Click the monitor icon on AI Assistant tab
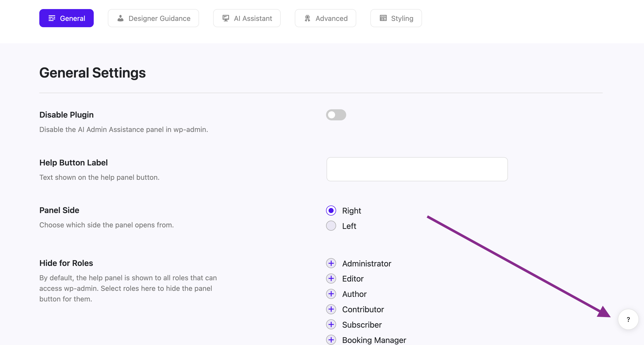The width and height of the screenshot is (644, 345). (x=226, y=18)
